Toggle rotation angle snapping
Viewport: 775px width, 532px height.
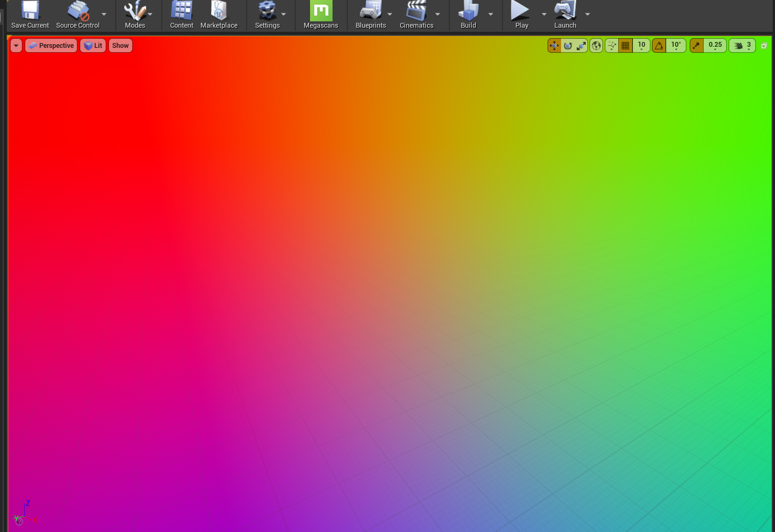click(x=659, y=46)
